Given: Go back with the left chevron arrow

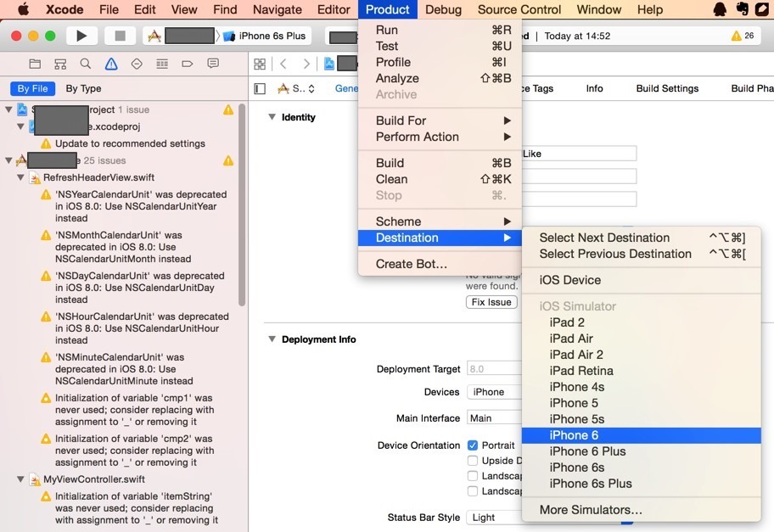Looking at the screenshot, I should [283, 64].
